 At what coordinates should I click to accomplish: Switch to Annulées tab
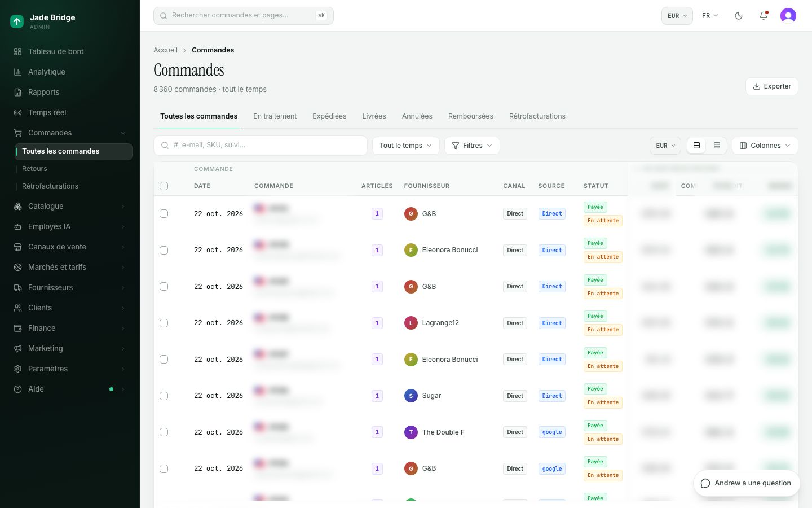pos(417,116)
